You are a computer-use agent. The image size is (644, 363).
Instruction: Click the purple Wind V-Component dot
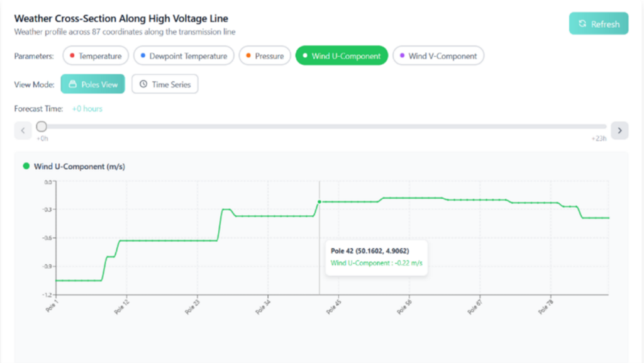point(402,56)
